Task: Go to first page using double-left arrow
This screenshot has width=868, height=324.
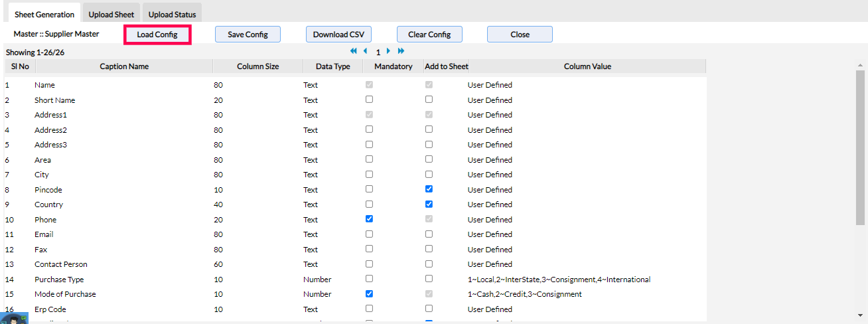Action: click(x=354, y=51)
